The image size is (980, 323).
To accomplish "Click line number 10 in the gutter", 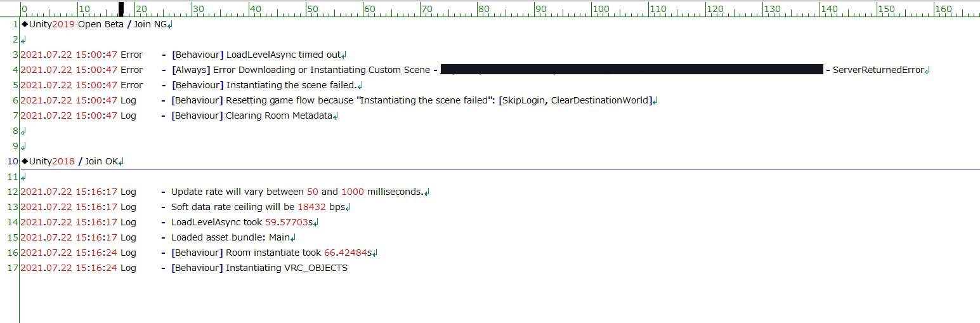I will pyautogui.click(x=12, y=161).
